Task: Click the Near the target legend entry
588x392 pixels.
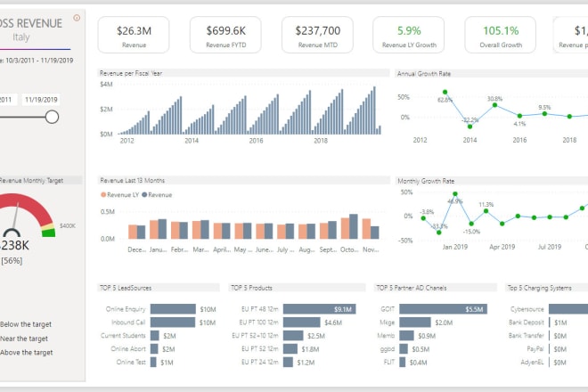Action: tap(24, 339)
